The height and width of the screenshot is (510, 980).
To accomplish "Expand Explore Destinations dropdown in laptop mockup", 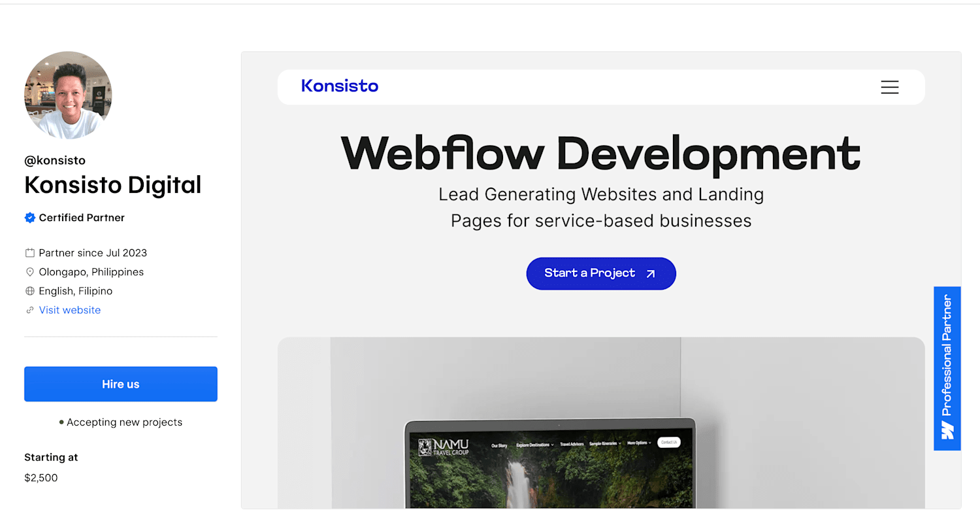I will point(535,445).
